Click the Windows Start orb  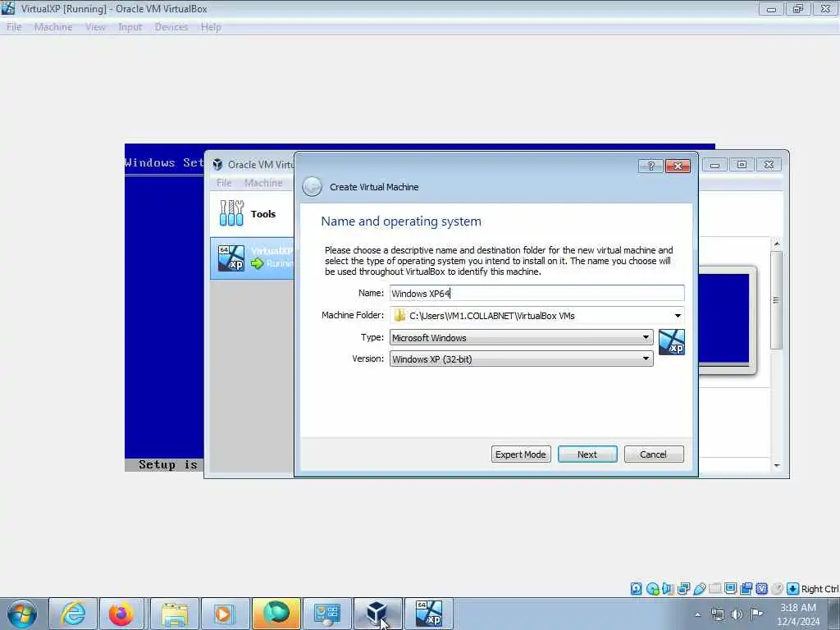point(22,614)
